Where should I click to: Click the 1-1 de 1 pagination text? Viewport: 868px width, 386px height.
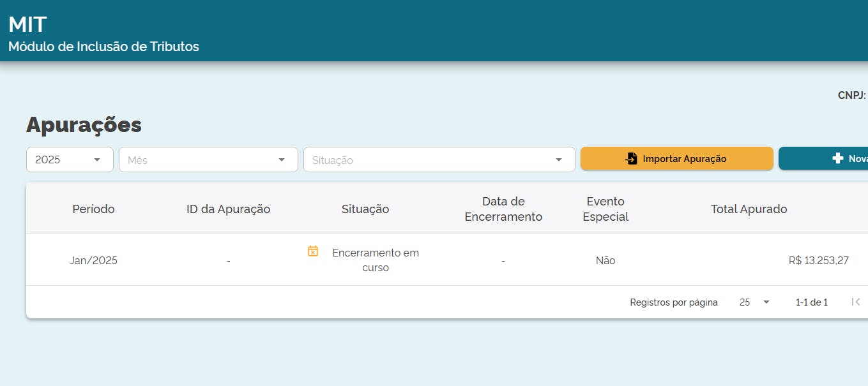point(812,302)
